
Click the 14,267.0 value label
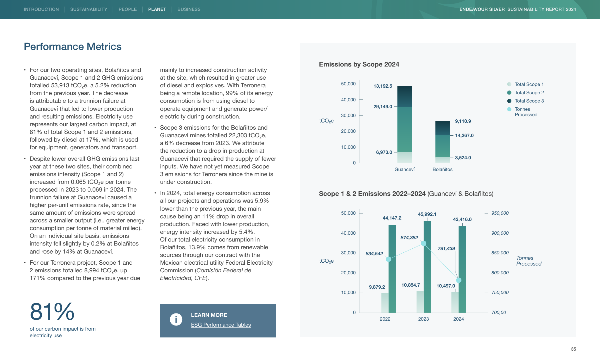(464, 135)
